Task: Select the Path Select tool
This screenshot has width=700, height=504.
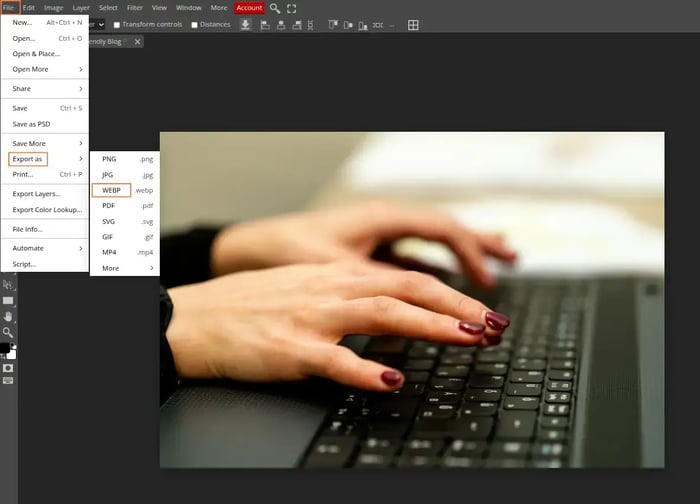Action: coord(8,284)
